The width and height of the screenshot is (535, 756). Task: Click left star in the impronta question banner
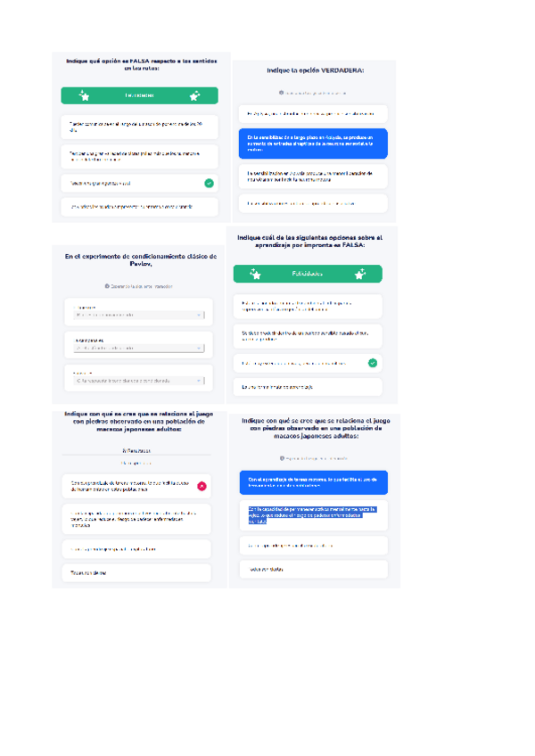click(x=256, y=274)
